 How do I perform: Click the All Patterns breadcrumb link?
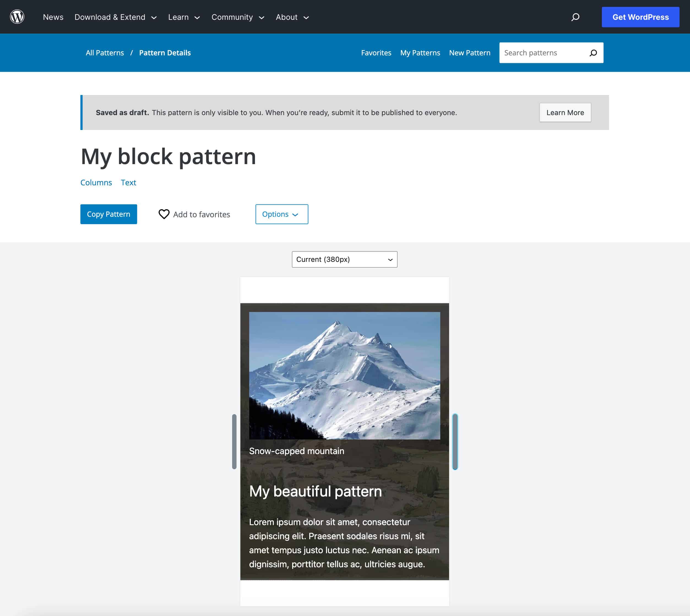[x=104, y=53]
